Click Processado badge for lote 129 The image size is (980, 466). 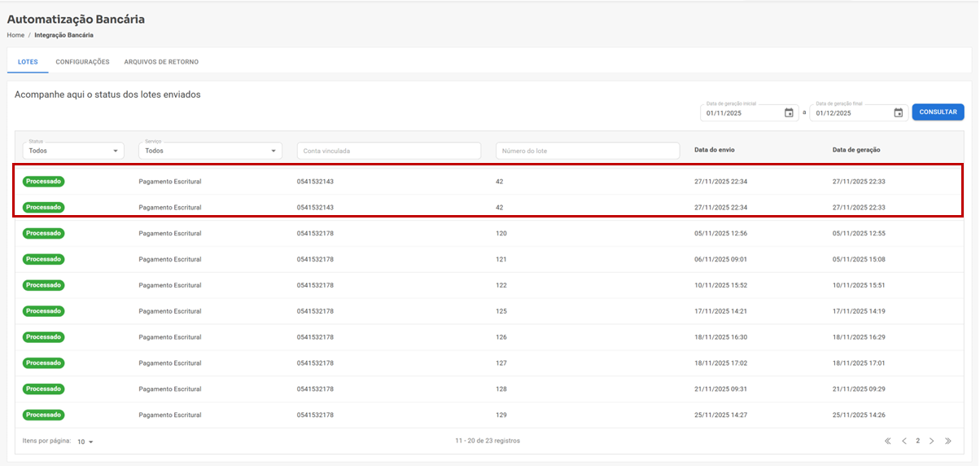coord(44,415)
